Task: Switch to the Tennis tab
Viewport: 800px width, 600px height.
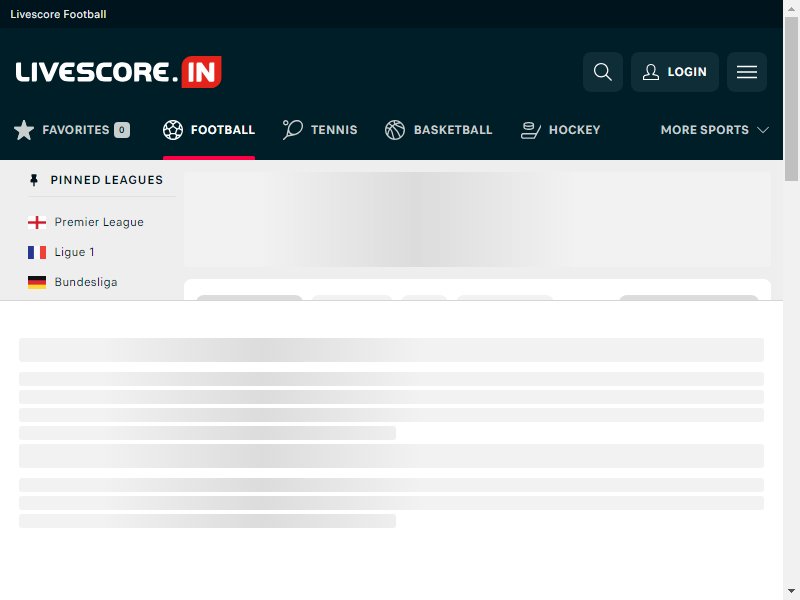Action: click(x=320, y=130)
